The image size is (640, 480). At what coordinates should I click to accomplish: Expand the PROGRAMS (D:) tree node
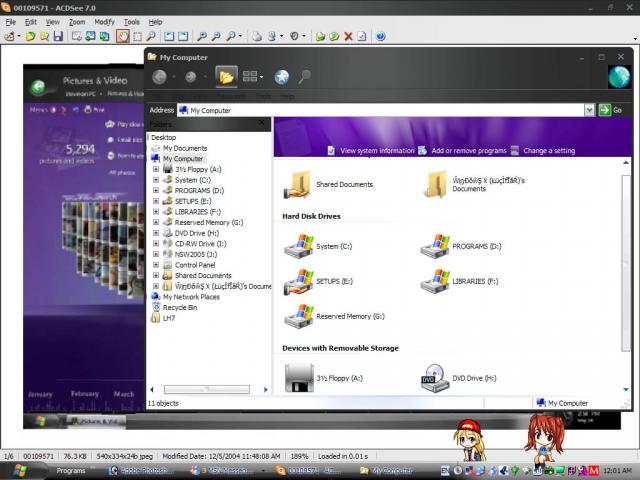click(156, 190)
